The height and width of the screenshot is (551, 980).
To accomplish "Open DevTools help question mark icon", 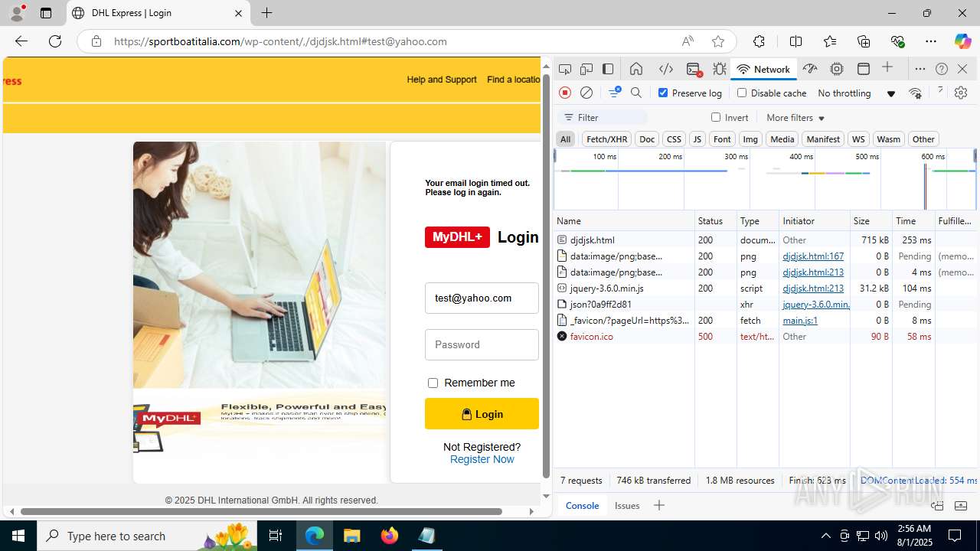I will 942,69.
